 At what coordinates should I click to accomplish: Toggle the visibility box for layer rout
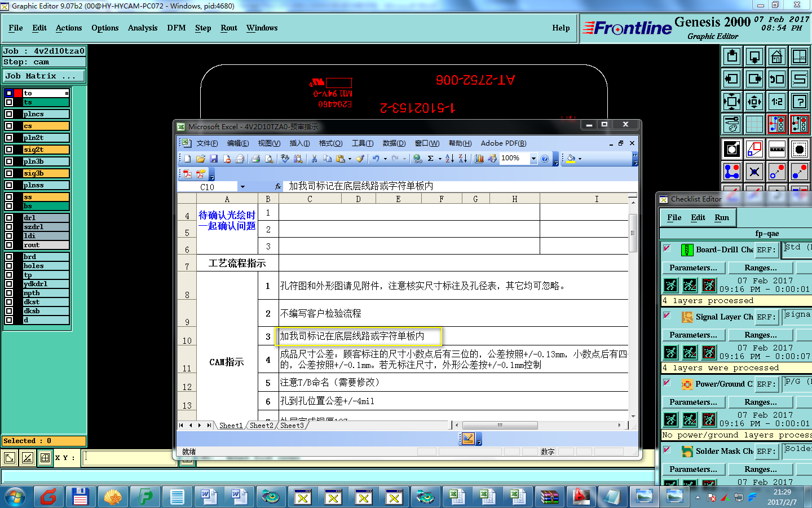tap(9, 245)
